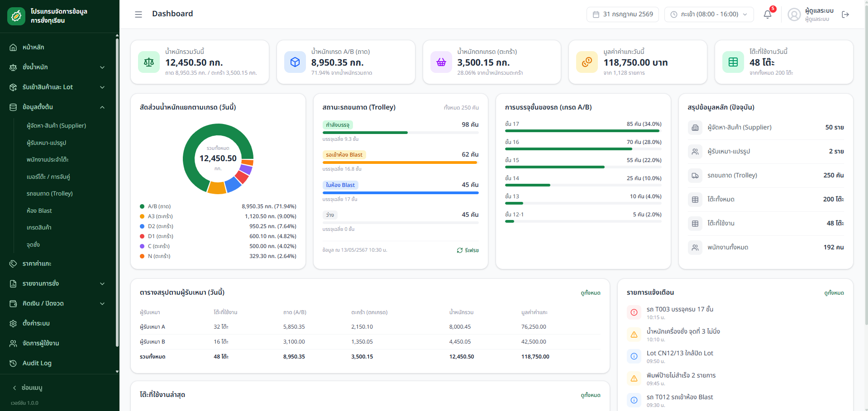
Task: Click ดูทั้งหมด link in the alerts panel
Action: tap(834, 293)
